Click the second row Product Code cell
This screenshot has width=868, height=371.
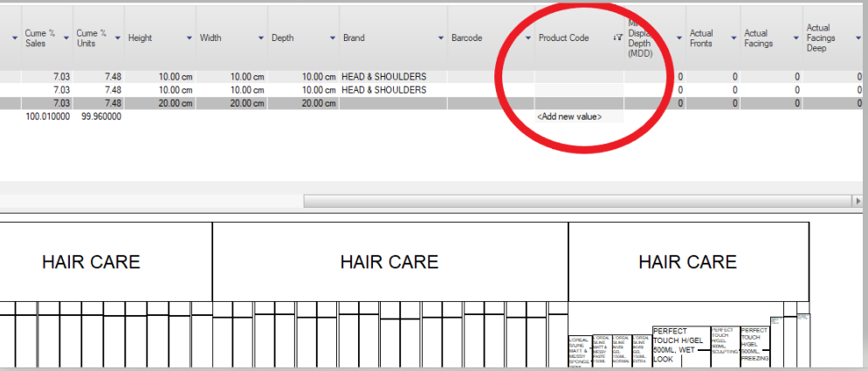pos(579,90)
